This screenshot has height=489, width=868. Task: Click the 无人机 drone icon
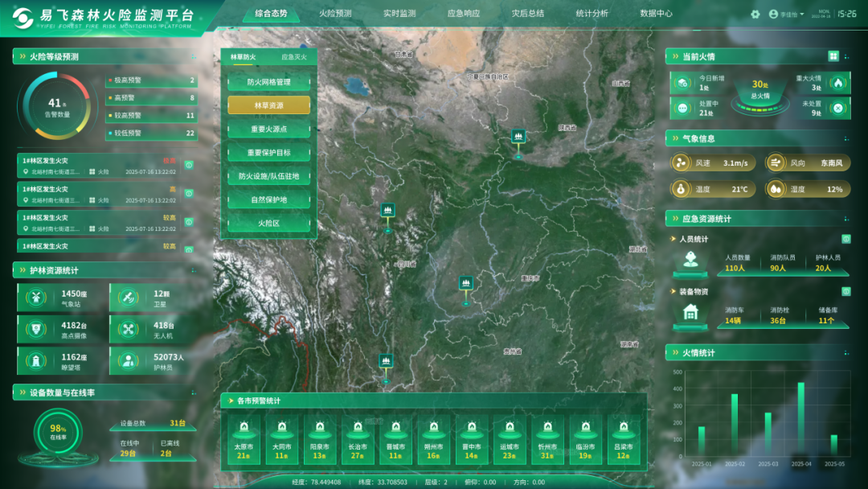click(127, 329)
